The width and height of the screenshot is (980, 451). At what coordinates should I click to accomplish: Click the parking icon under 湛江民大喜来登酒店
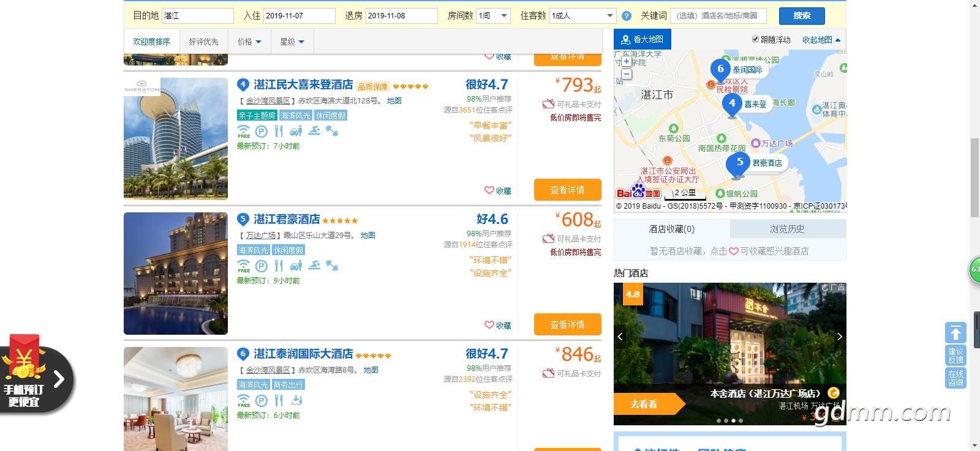click(262, 131)
